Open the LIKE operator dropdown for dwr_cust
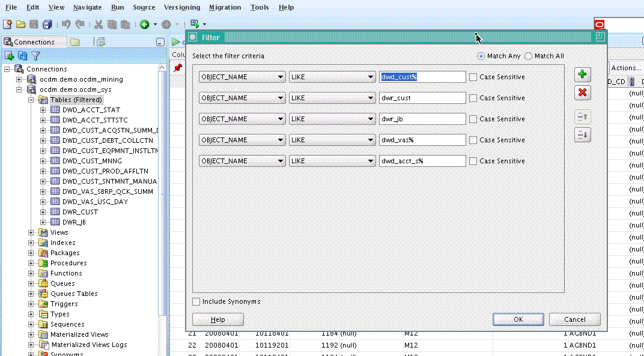This screenshot has width=644, height=356. tap(332, 98)
